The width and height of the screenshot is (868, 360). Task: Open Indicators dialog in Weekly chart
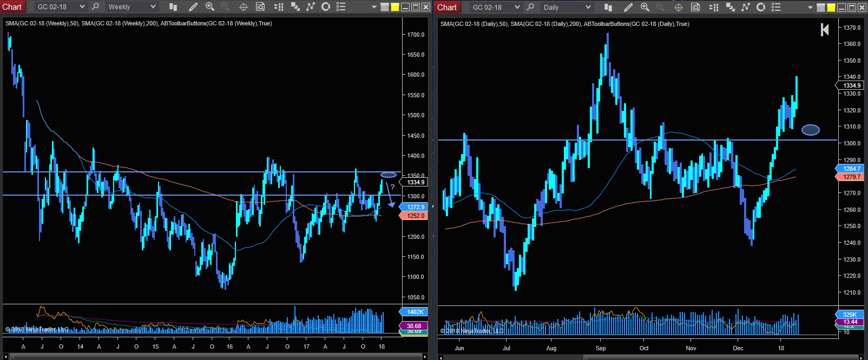[311, 7]
